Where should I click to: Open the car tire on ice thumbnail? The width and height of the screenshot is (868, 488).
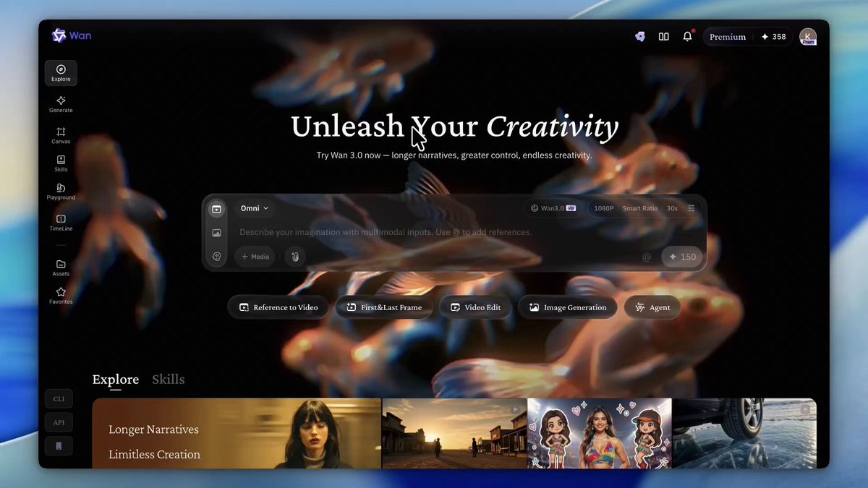pos(744,433)
